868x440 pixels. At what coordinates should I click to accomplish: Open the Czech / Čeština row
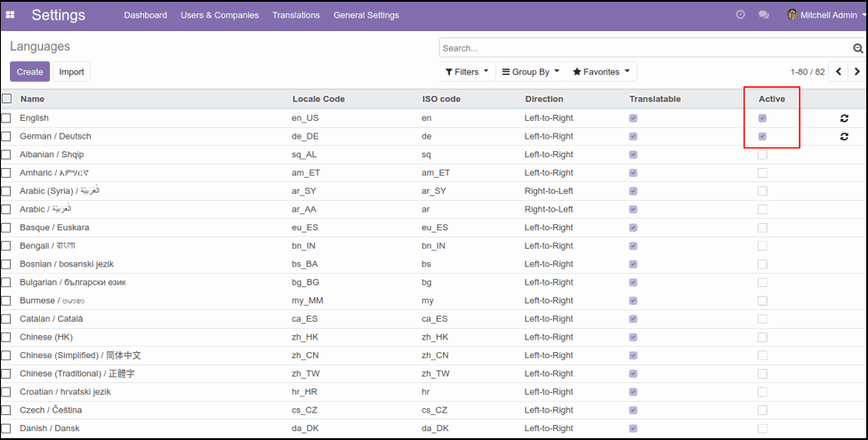tap(434, 410)
